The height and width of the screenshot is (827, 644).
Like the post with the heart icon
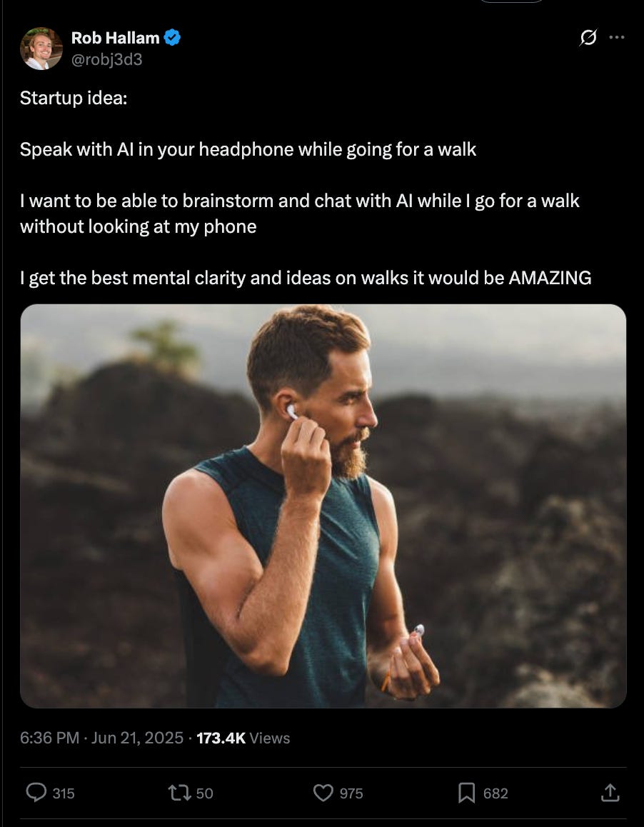click(x=323, y=793)
